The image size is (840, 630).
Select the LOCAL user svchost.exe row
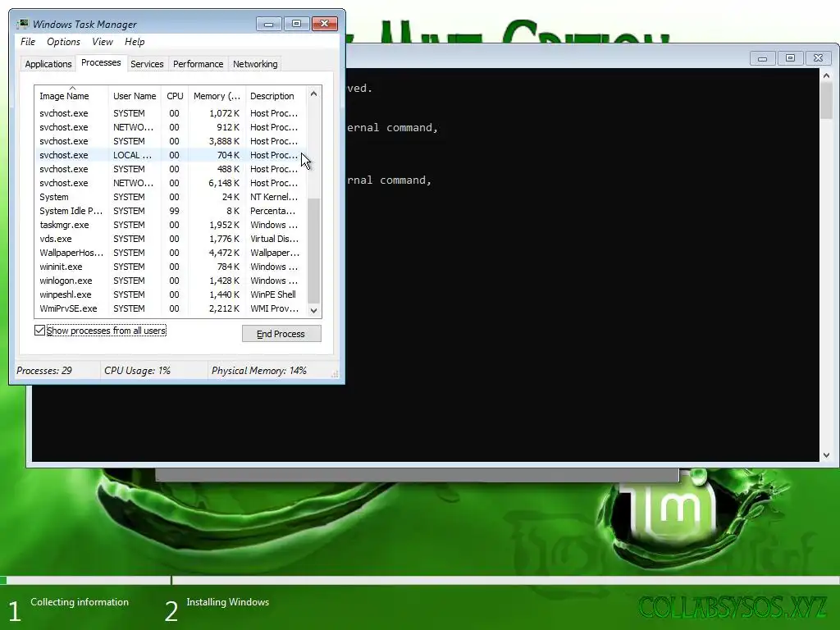point(171,155)
